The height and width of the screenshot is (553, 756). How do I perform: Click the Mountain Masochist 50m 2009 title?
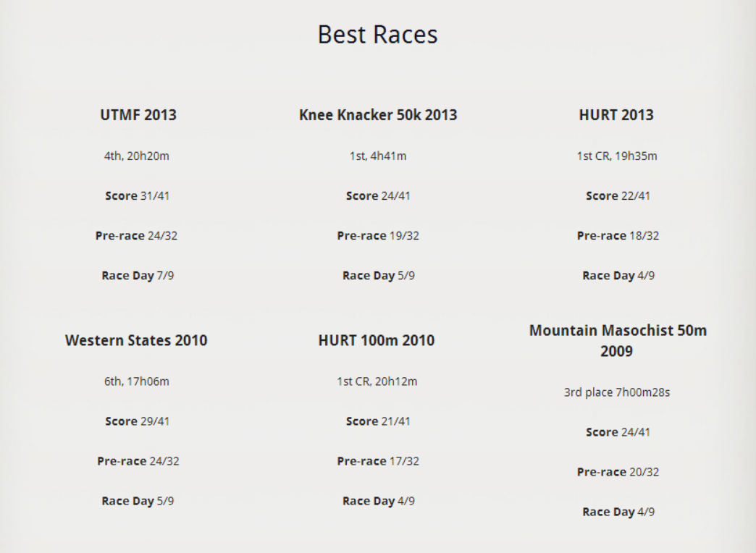point(617,341)
